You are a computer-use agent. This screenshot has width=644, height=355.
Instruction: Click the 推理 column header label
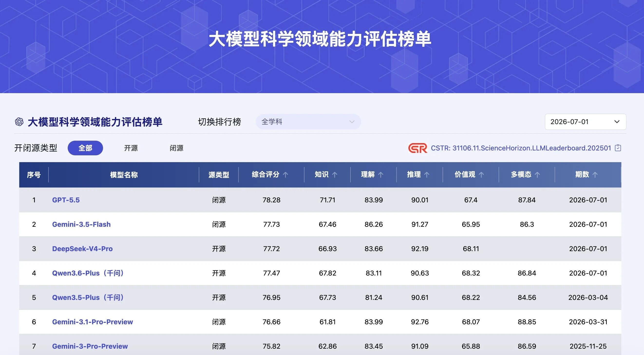coord(414,175)
